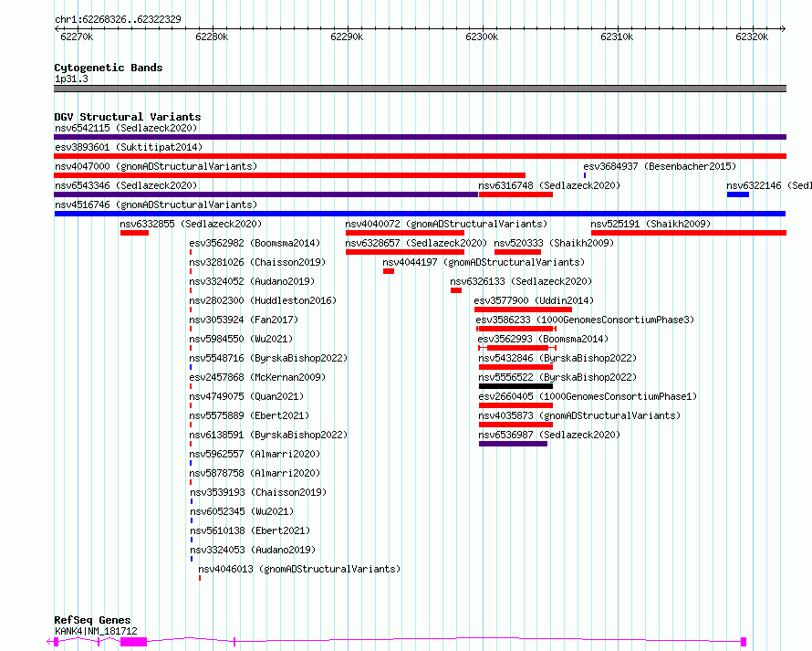Click the blue nsv6322146 variant bar

click(737, 194)
